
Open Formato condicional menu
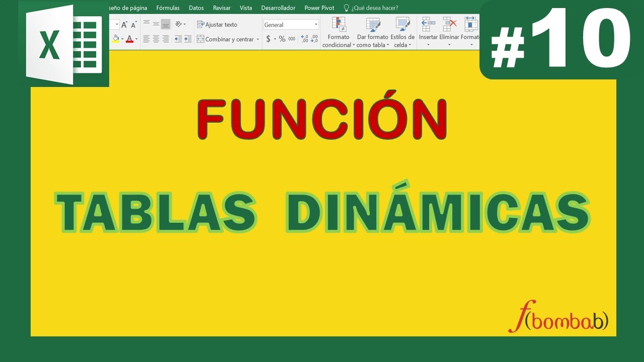339,33
